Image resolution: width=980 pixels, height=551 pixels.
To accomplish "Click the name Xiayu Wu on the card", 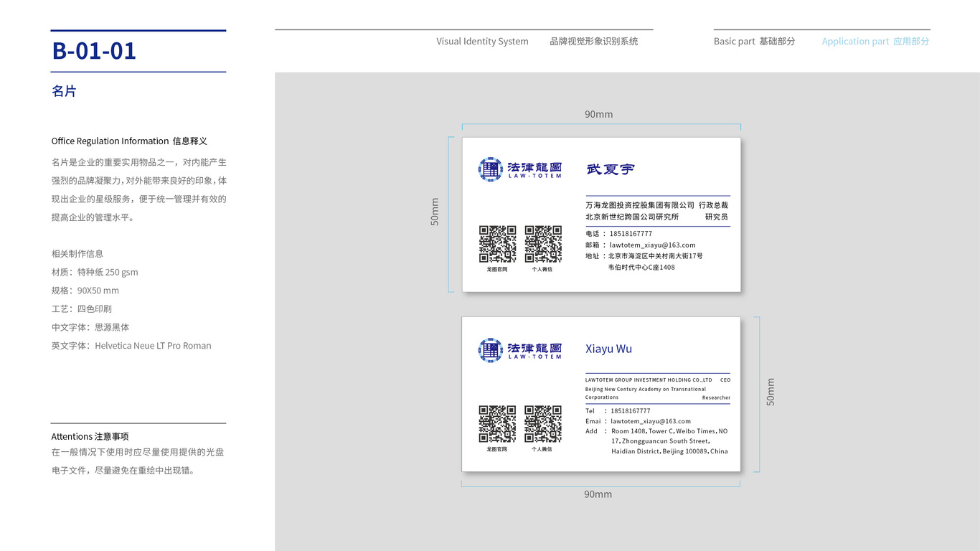I will click(608, 349).
